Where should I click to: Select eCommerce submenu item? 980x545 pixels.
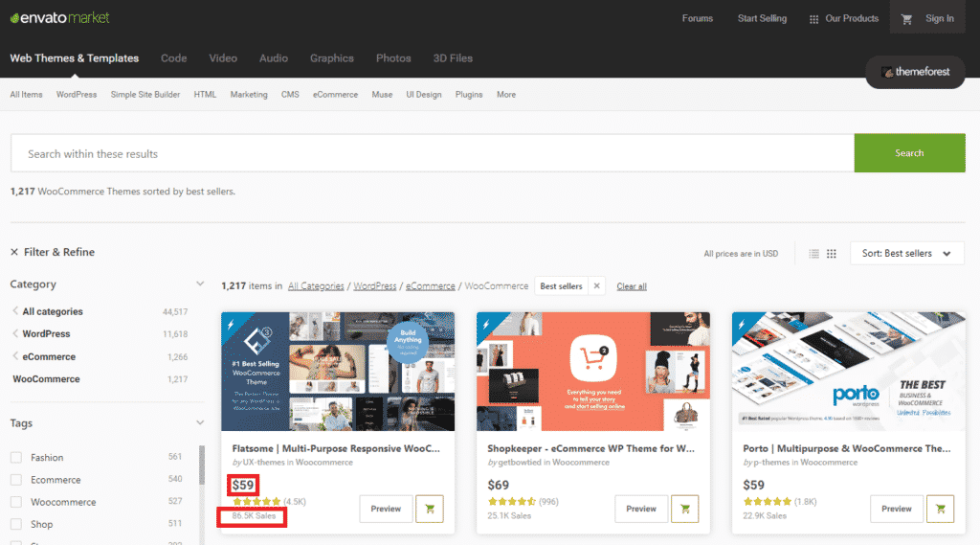336,95
